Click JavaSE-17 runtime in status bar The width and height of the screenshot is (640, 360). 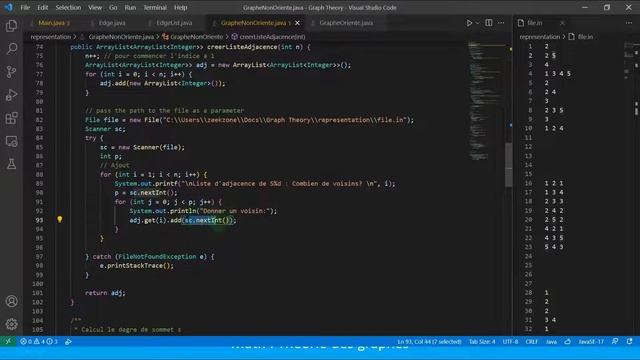tap(591, 341)
